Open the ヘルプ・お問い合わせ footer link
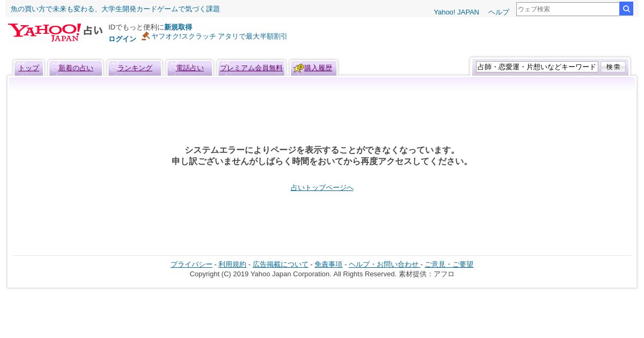Image resolution: width=644 pixels, height=338 pixels. pos(384,264)
